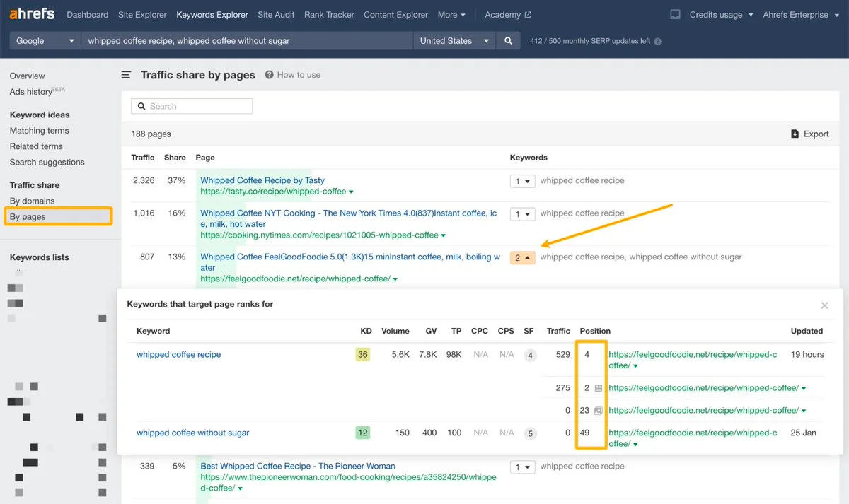Click the monitor icon in top bar
This screenshot has width=849, height=504.
tap(675, 15)
